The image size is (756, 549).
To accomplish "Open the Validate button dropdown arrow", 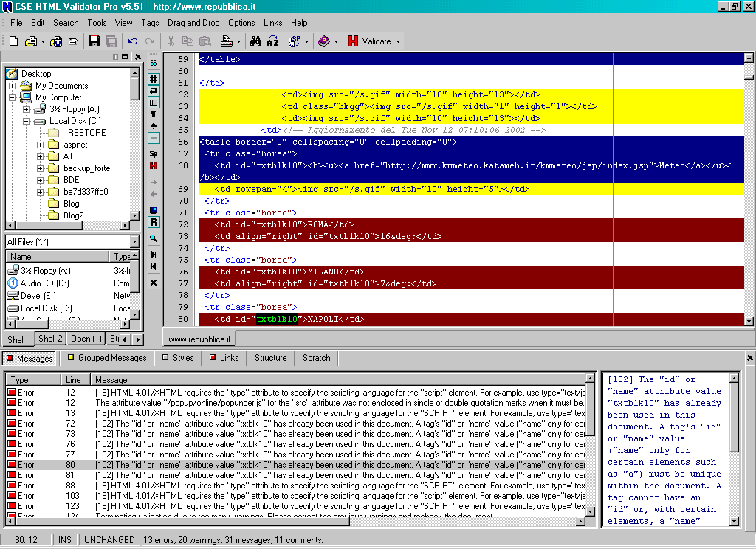I will (x=399, y=41).
